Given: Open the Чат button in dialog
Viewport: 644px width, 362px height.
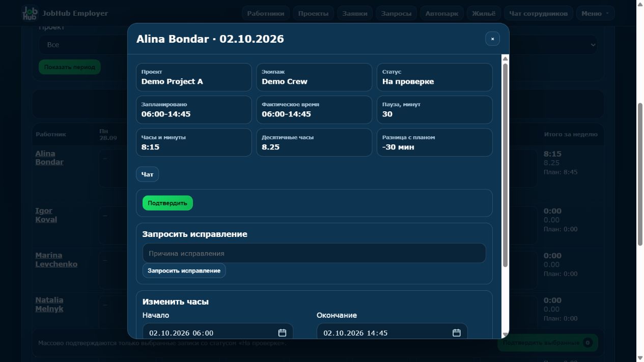Looking at the screenshot, I should tap(147, 174).
